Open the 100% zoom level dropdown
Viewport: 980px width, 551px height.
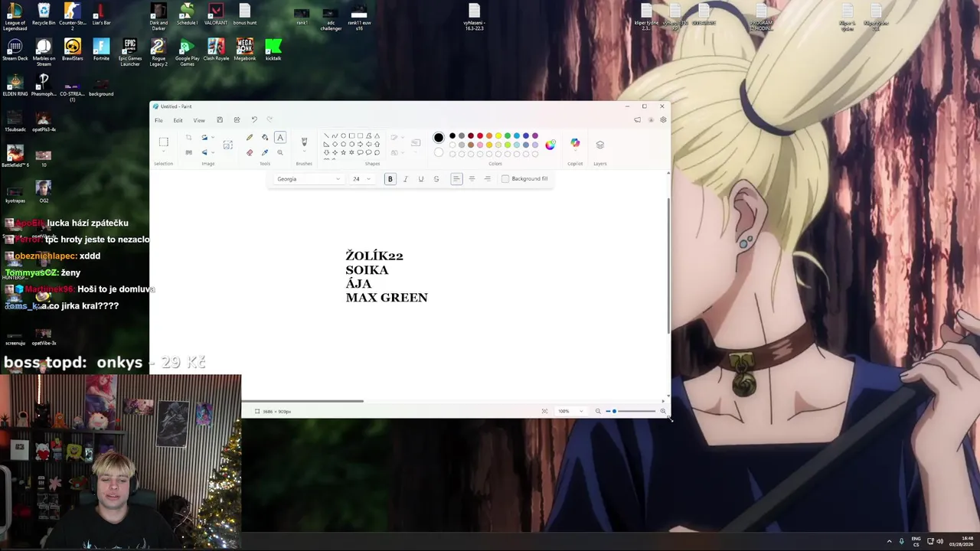pyautogui.click(x=570, y=411)
